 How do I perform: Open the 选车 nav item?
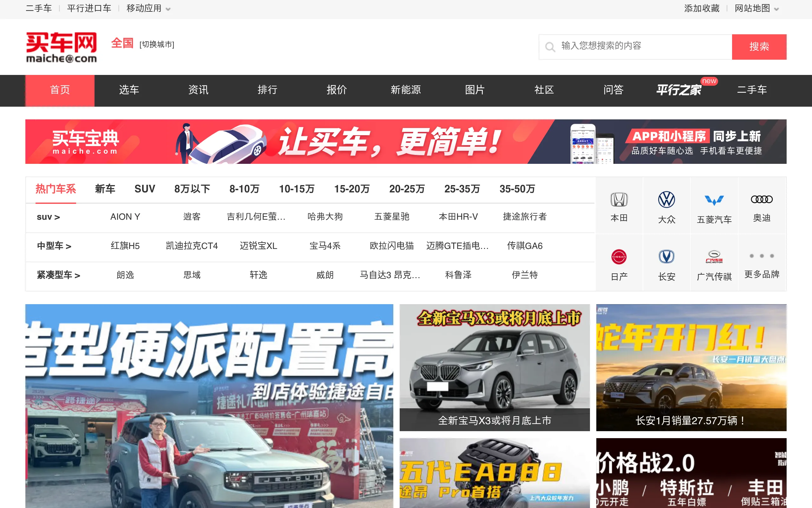tap(129, 90)
